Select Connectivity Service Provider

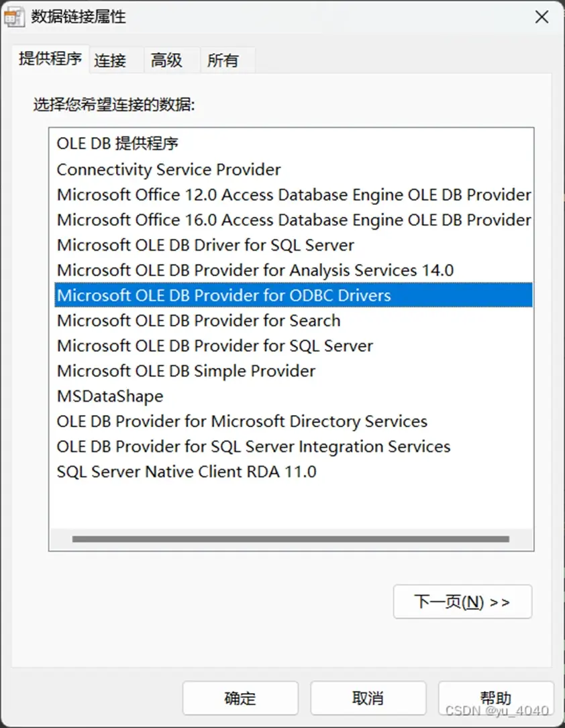(294, 169)
